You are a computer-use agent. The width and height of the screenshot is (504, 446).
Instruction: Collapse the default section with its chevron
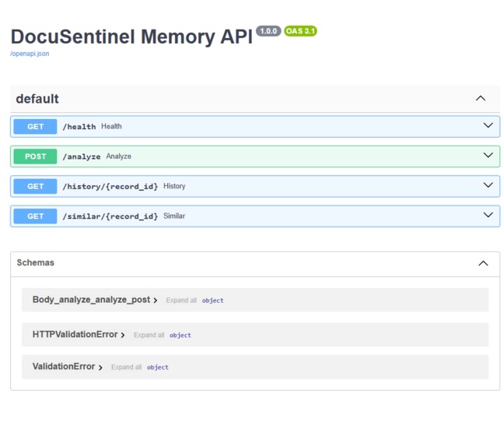[x=480, y=98]
